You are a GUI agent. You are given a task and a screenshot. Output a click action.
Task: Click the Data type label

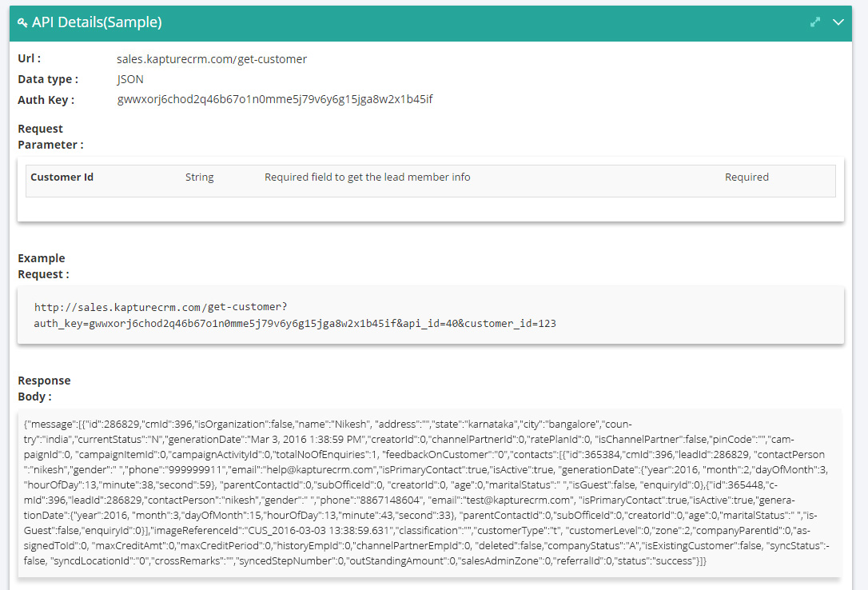click(48, 79)
